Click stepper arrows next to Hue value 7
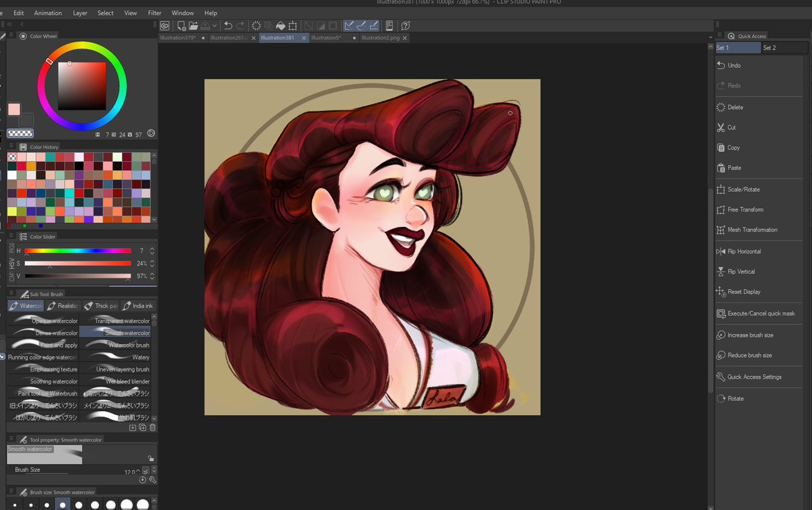The width and height of the screenshot is (812, 510). tap(152, 251)
